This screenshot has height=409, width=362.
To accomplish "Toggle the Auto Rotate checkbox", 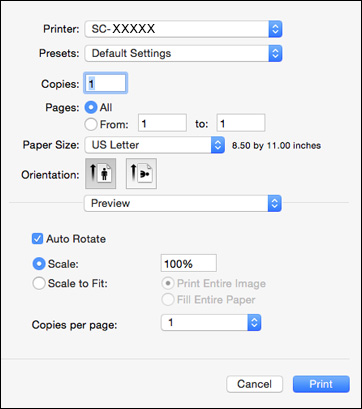I will click(37, 239).
